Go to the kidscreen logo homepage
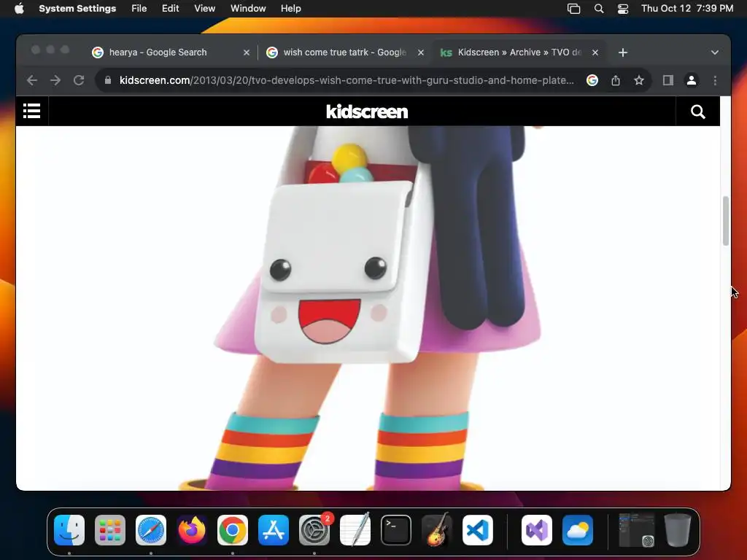This screenshot has height=560, width=747. click(367, 112)
